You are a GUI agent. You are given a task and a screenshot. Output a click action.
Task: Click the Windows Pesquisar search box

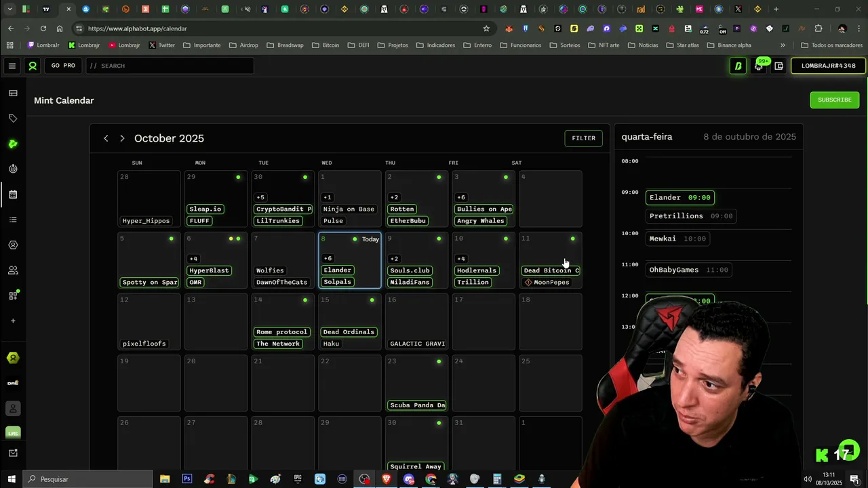88,479
